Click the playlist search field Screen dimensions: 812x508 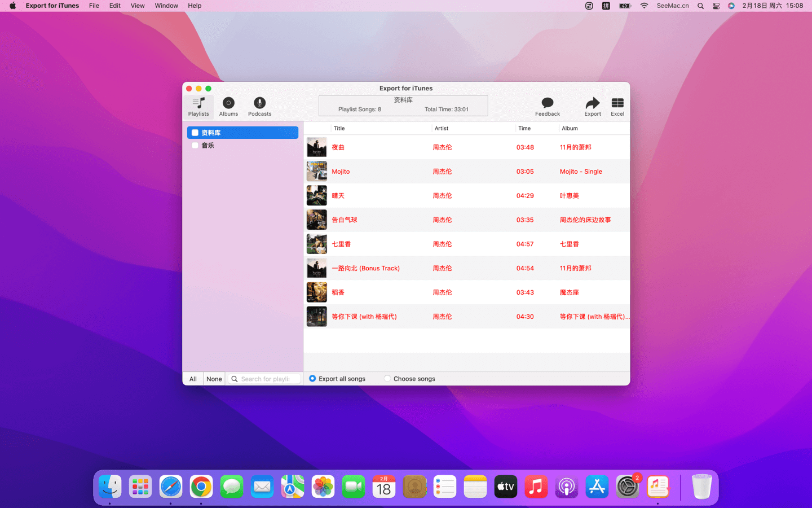coord(265,379)
